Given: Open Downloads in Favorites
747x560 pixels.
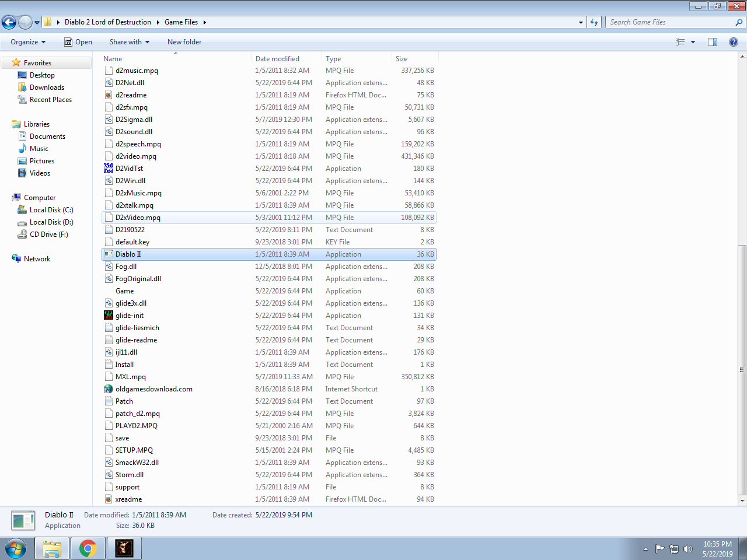Looking at the screenshot, I should (47, 87).
